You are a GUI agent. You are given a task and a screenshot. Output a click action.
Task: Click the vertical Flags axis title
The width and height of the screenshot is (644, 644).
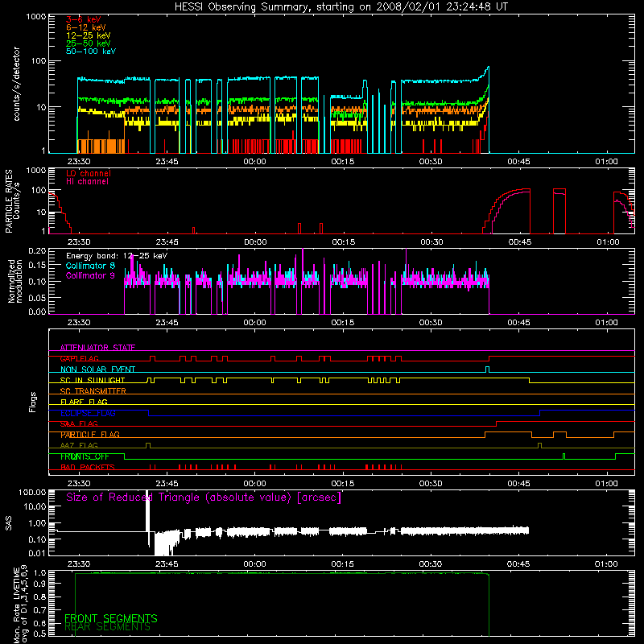33,402
